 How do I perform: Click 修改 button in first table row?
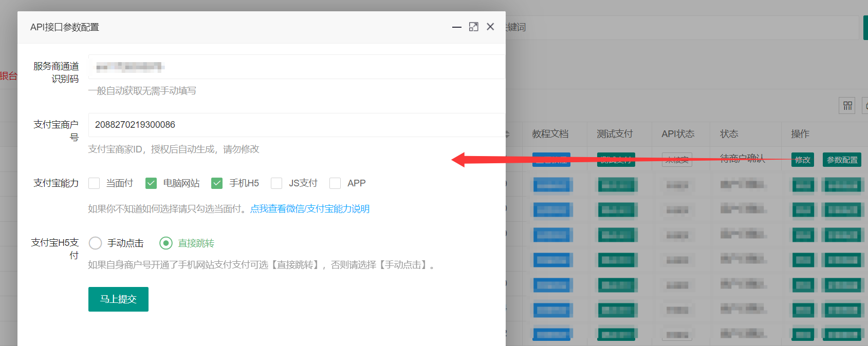(802, 160)
